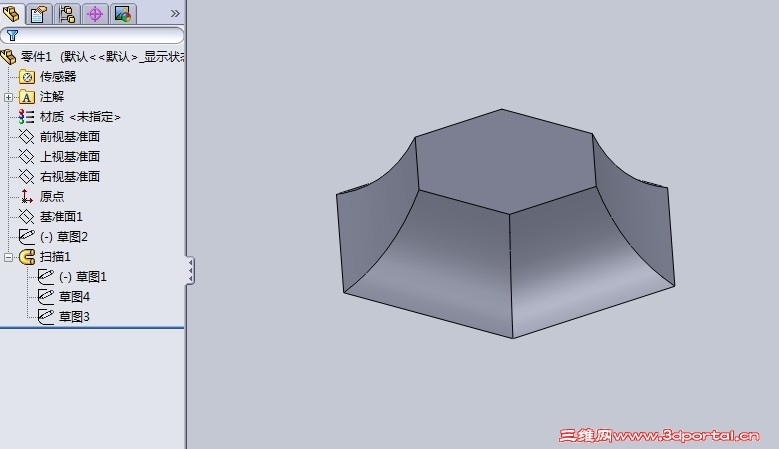Open the DimXpertManager tab
This screenshot has height=449, width=779.
point(95,13)
